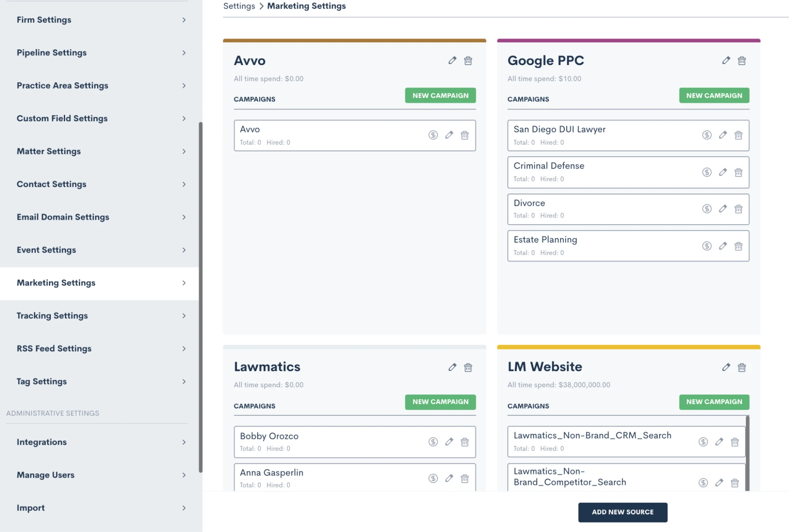The width and height of the screenshot is (789, 532).
Task: Click the dollar sign icon for Lawmatics_Non-Brand_CRM_Search
Action: pos(703,441)
